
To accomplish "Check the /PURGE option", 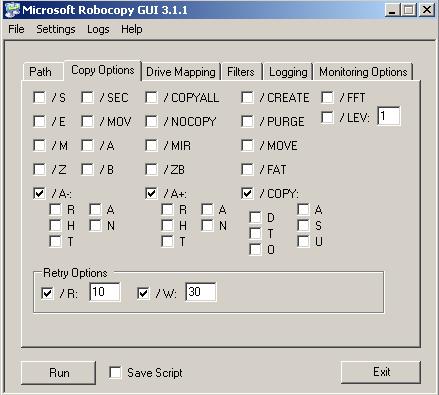I will [x=248, y=122].
